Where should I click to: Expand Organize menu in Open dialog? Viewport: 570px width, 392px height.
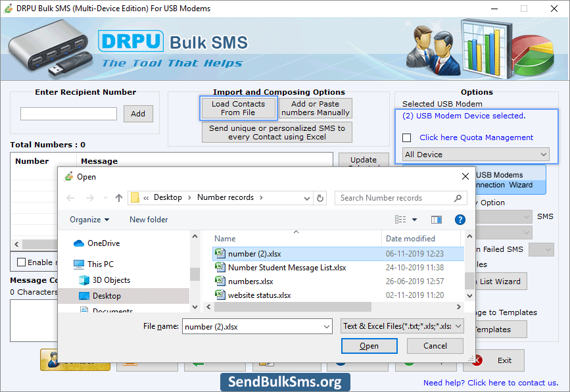tap(89, 220)
